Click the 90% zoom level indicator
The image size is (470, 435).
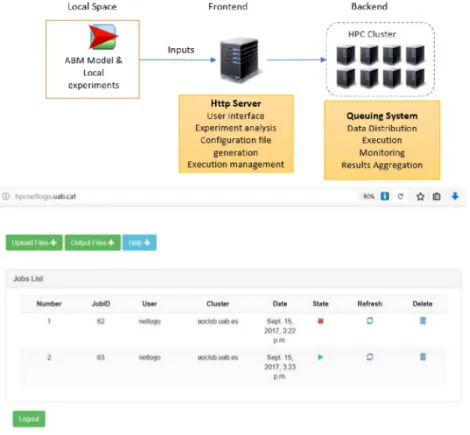pyautogui.click(x=368, y=197)
